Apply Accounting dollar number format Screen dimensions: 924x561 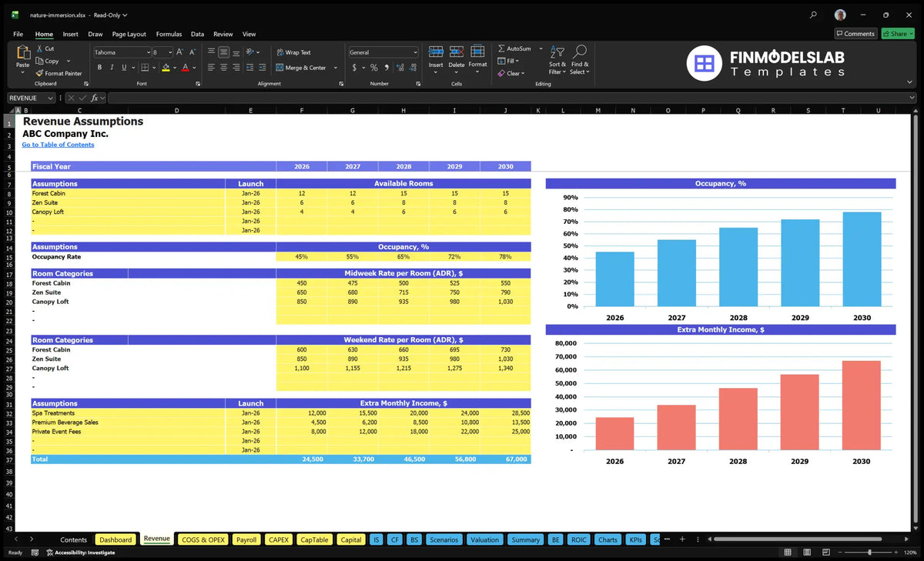pos(354,68)
